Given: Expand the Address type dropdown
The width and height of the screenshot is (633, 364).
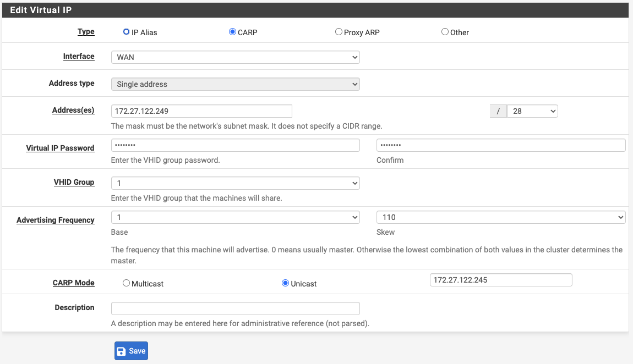Looking at the screenshot, I should (235, 84).
